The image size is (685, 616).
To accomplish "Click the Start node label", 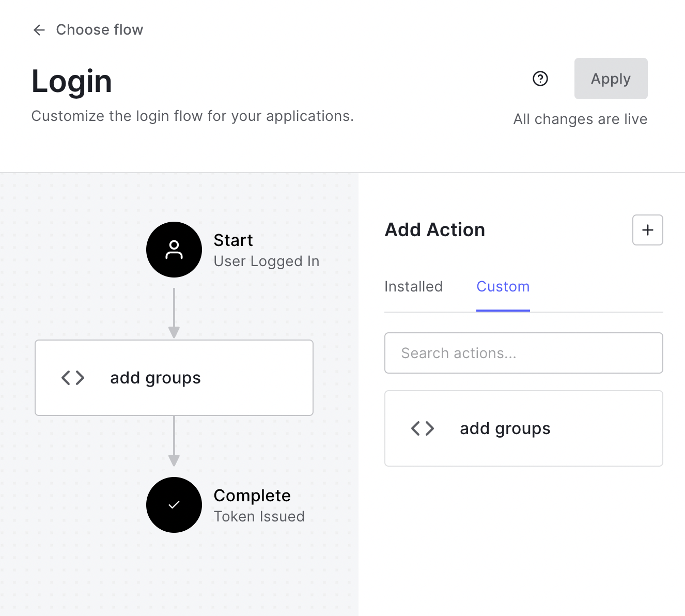I will pyautogui.click(x=233, y=240).
